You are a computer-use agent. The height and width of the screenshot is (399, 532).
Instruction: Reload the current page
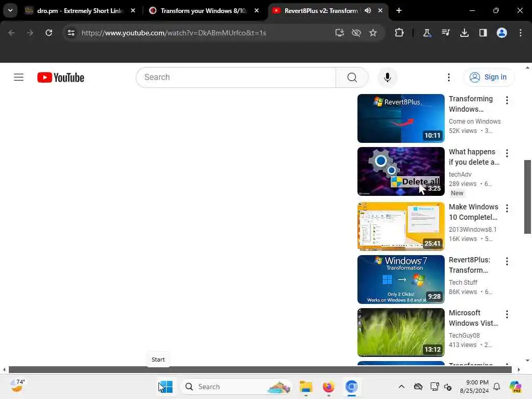[x=49, y=33]
